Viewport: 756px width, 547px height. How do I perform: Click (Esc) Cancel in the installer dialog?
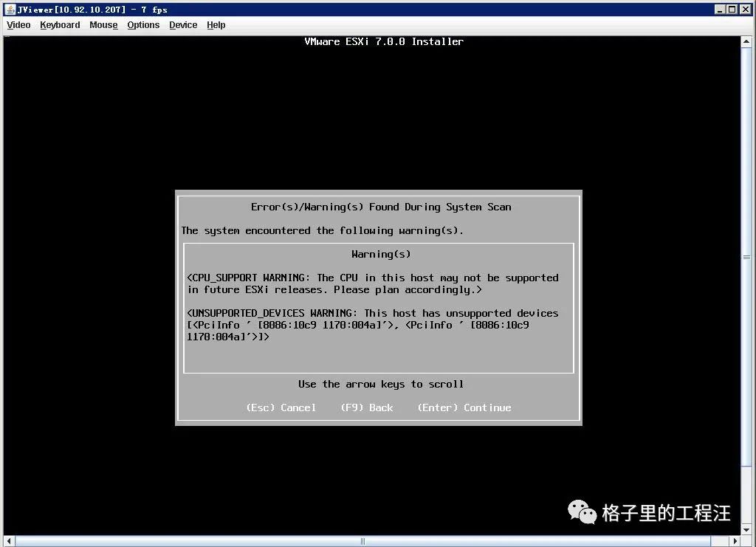coord(281,407)
